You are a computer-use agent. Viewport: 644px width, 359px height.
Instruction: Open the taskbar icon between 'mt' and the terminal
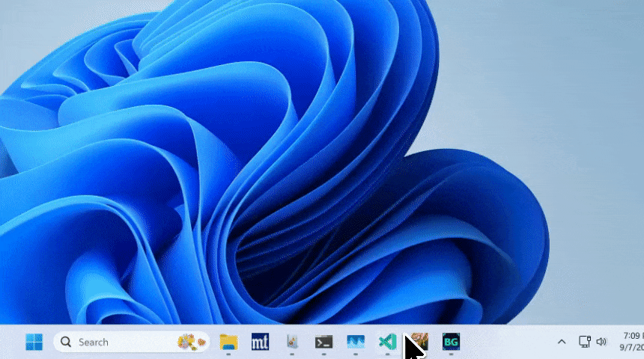pyautogui.click(x=292, y=342)
